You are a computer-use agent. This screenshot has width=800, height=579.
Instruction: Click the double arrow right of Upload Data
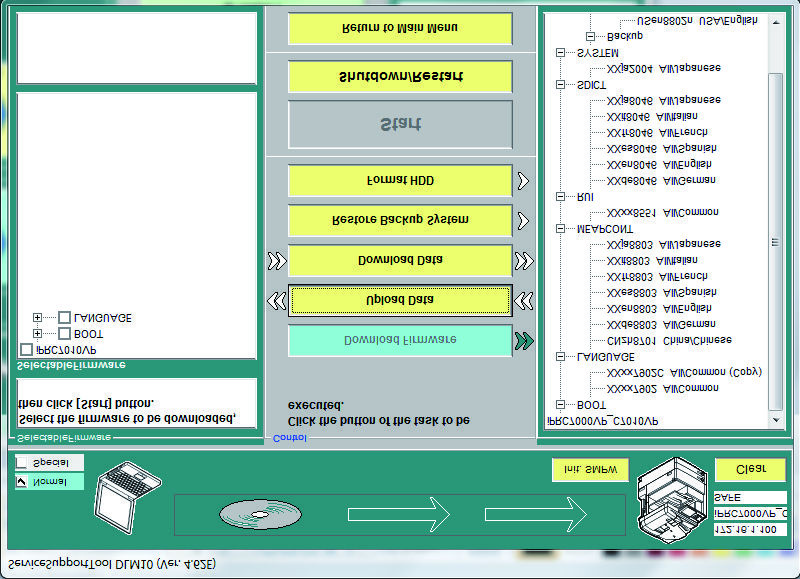[x=524, y=300]
